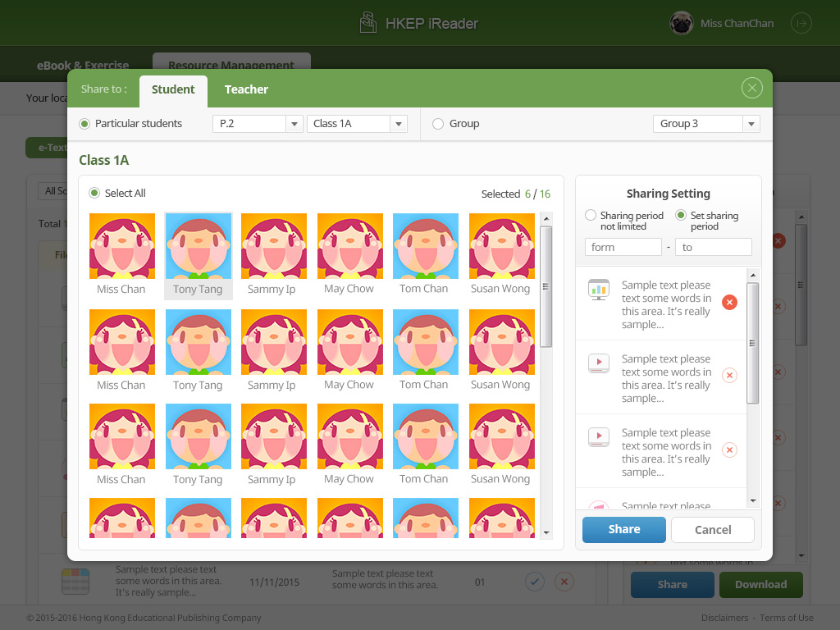The width and height of the screenshot is (840, 630).
Task: Click the Miss ChanChan profile avatar
Action: click(x=681, y=24)
